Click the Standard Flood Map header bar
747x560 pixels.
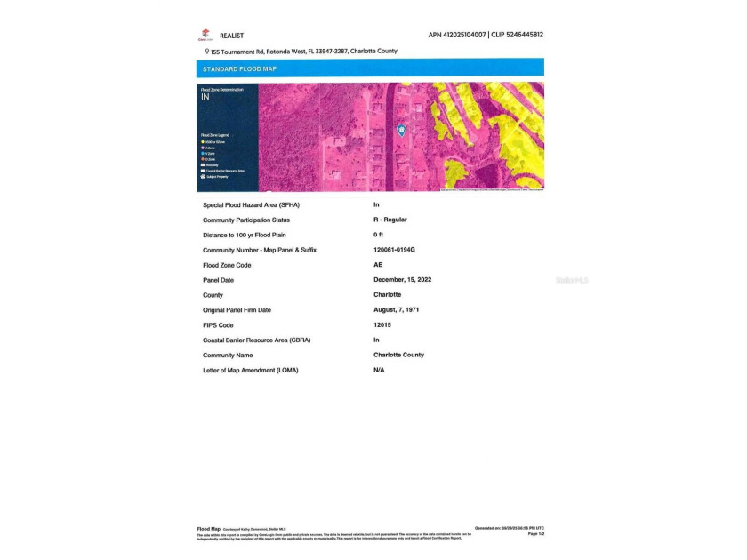(370, 68)
